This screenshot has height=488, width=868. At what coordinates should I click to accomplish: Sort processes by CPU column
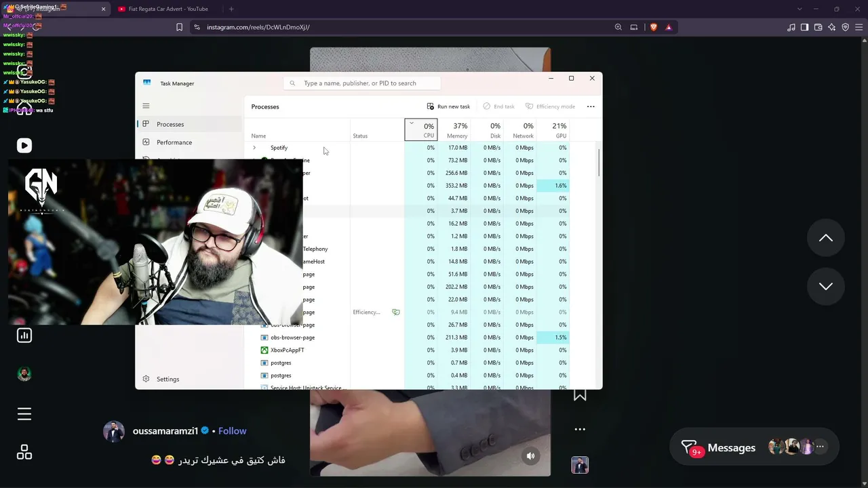[x=421, y=129]
